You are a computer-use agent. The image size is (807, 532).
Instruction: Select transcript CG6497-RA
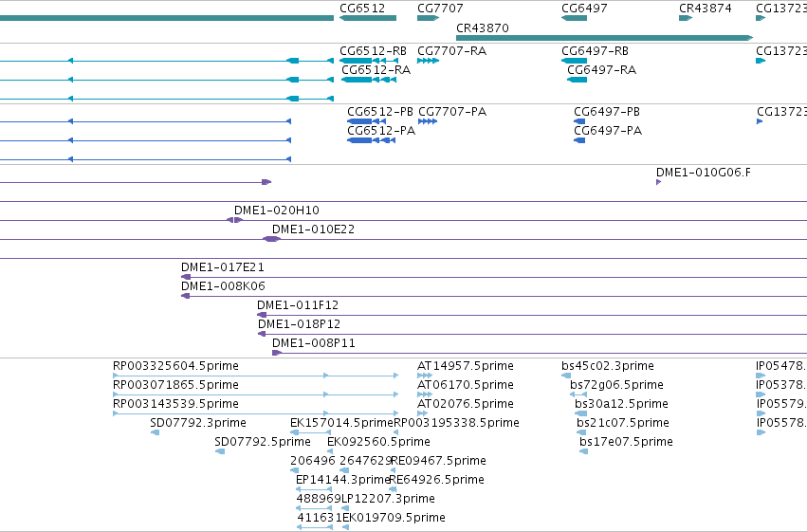577,80
